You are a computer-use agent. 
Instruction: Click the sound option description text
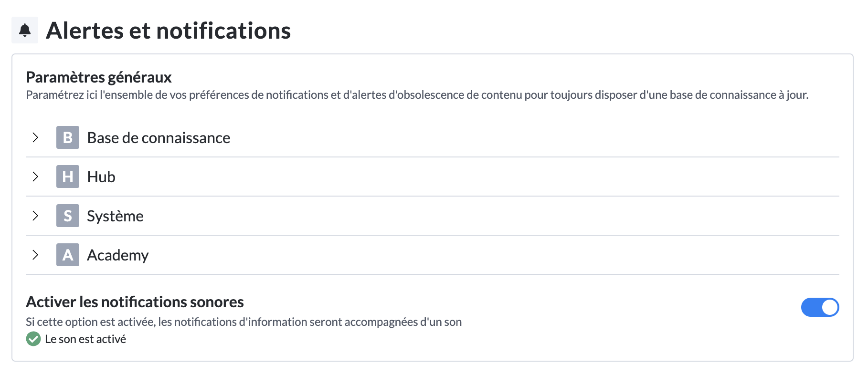[243, 322]
